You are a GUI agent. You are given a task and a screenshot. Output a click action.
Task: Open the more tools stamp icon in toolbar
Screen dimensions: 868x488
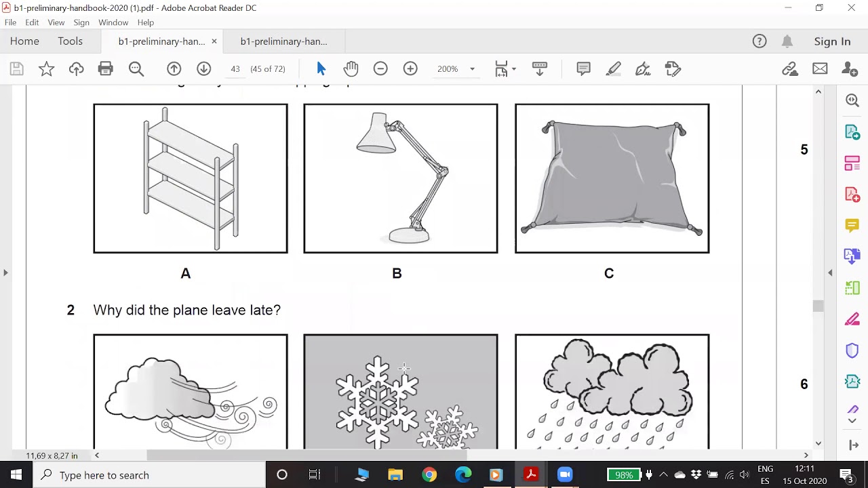coord(673,68)
